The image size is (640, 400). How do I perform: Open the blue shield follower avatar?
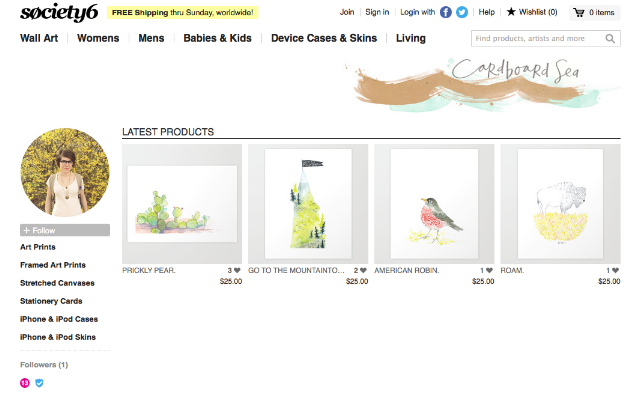click(39, 383)
